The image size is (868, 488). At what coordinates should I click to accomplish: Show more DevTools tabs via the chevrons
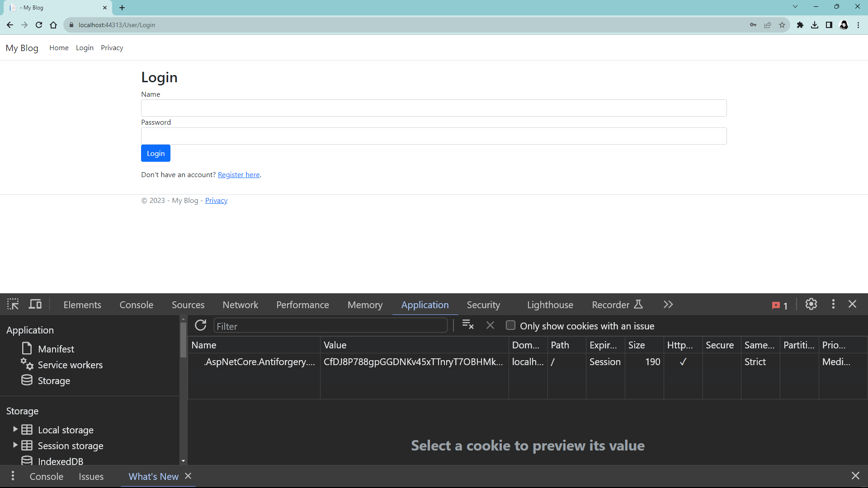pyautogui.click(x=668, y=305)
